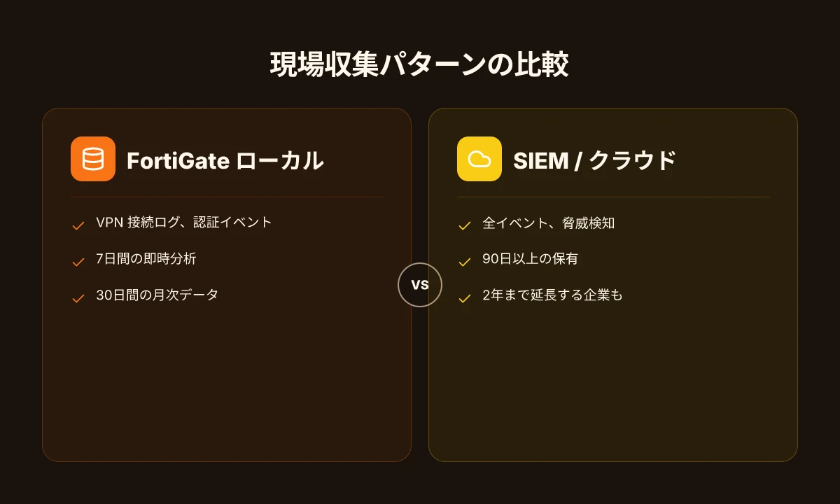Click checkmark beside 30日間の月次データ
This screenshot has width=840, height=504.
click(78, 298)
